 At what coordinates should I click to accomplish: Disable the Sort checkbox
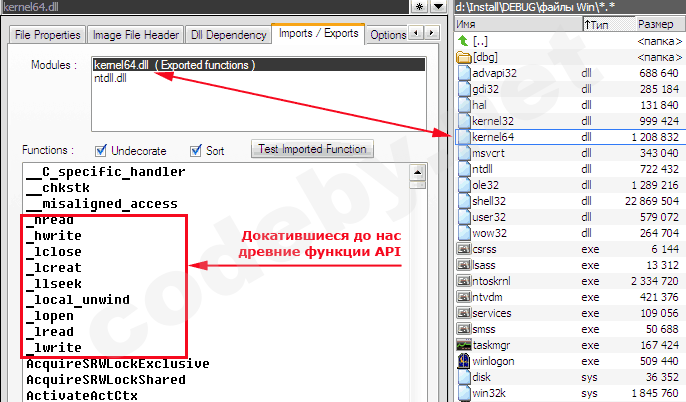(195, 151)
